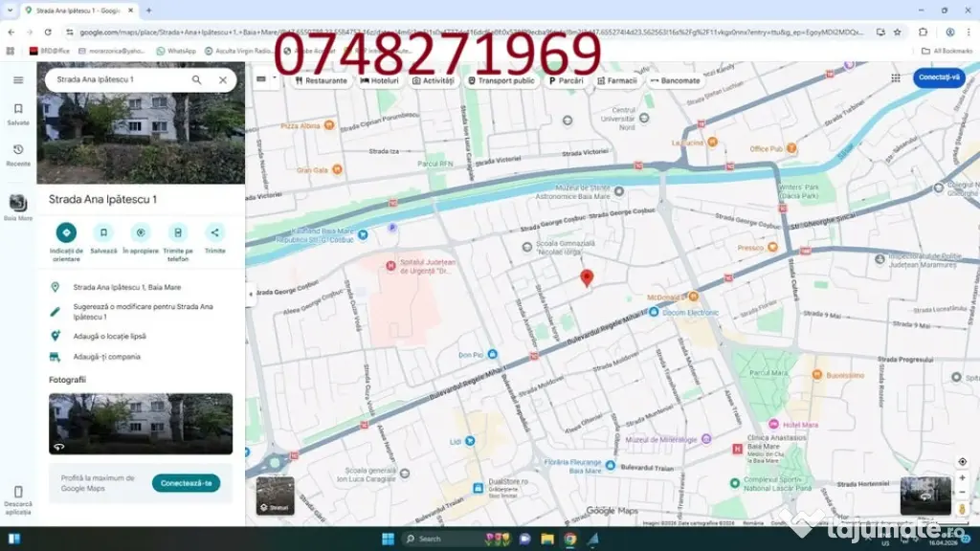The image size is (980, 551).
Task: Open File Explorer from the taskbar
Action: 547,539
